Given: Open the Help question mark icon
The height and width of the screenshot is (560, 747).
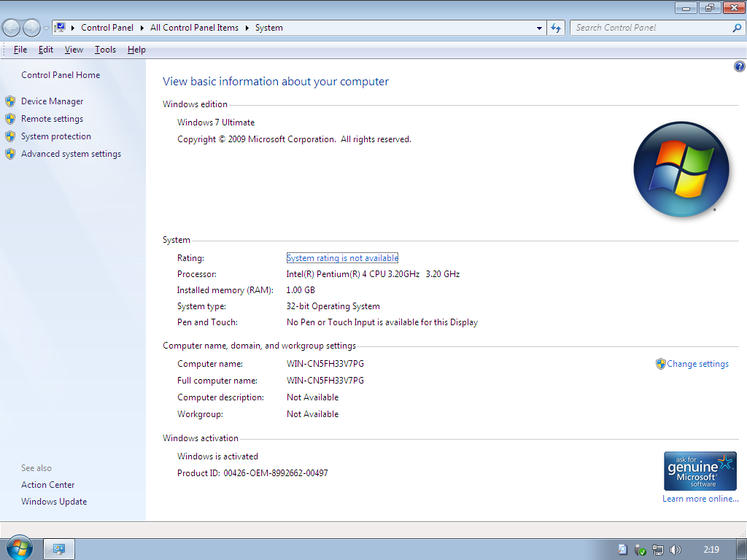Looking at the screenshot, I should click(739, 66).
